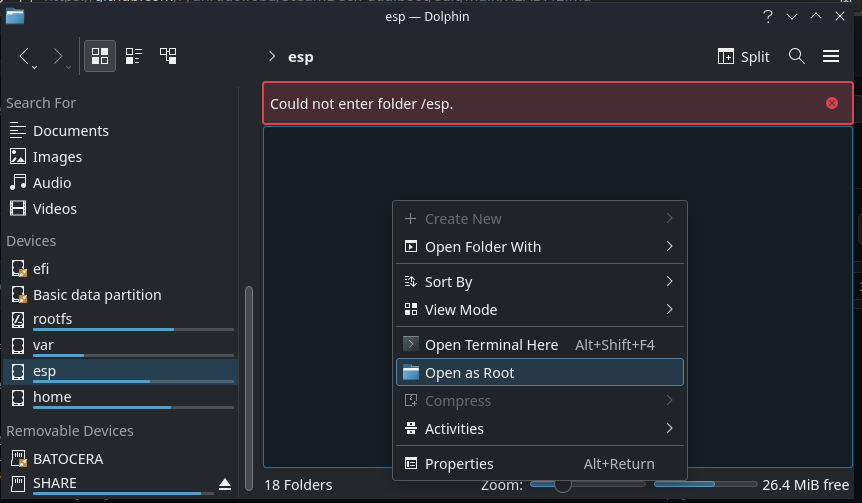Open the rootfs device
862x503 pixels.
(x=120, y=320)
